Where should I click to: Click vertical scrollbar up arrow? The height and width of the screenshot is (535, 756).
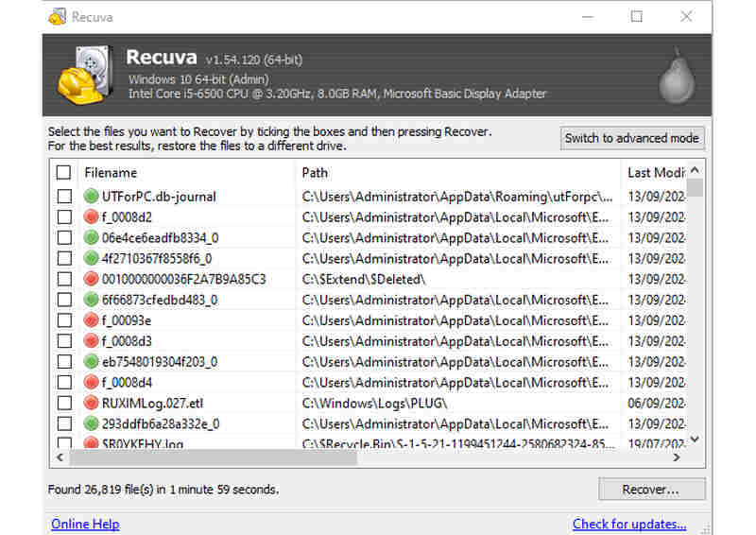pos(695,170)
